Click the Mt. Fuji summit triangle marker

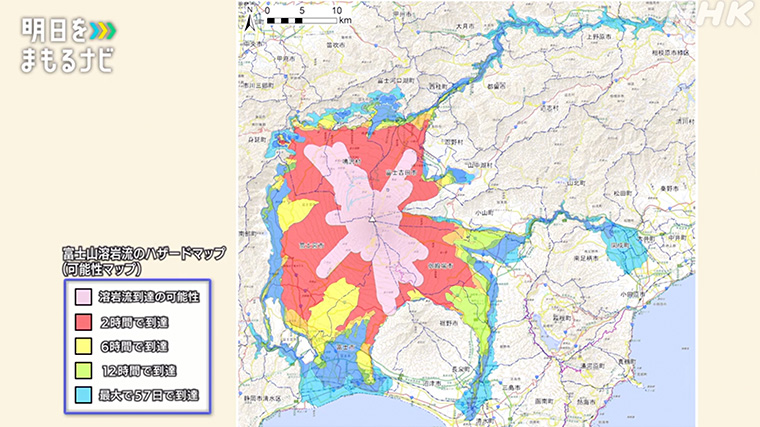(370, 218)
